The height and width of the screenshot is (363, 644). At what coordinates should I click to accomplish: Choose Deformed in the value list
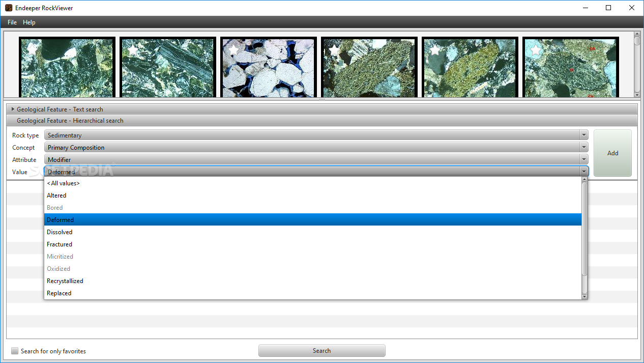[313, 220]
